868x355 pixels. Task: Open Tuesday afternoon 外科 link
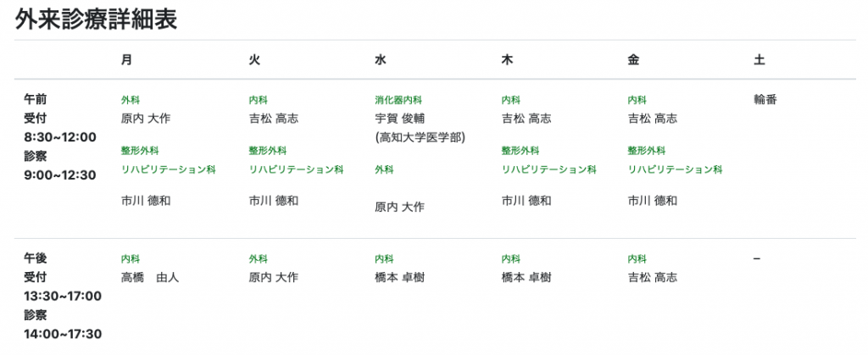tap(258, 258)
